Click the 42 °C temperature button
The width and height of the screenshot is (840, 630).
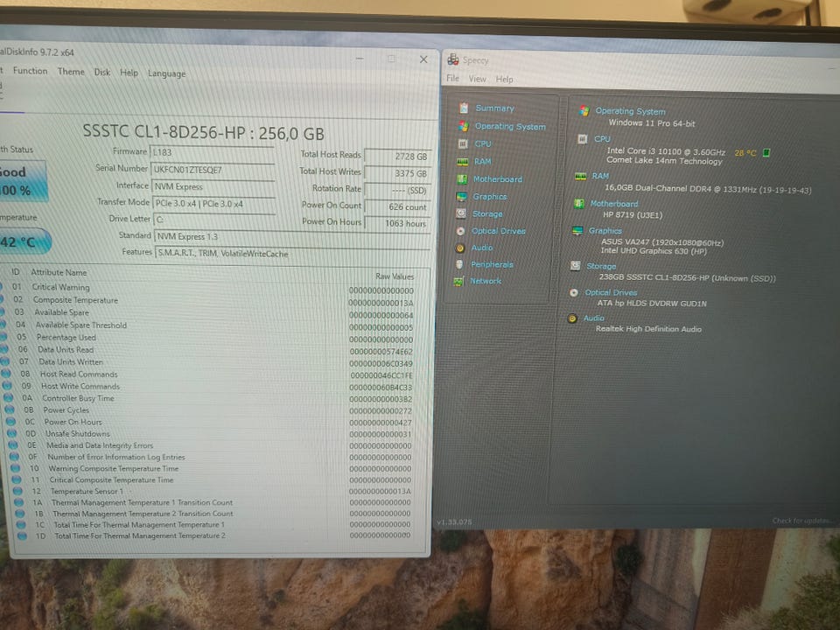24,242
